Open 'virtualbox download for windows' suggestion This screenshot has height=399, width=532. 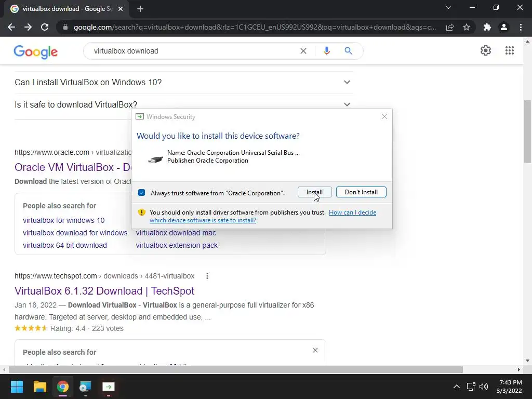pyautogui.click(x=75, y=233)
